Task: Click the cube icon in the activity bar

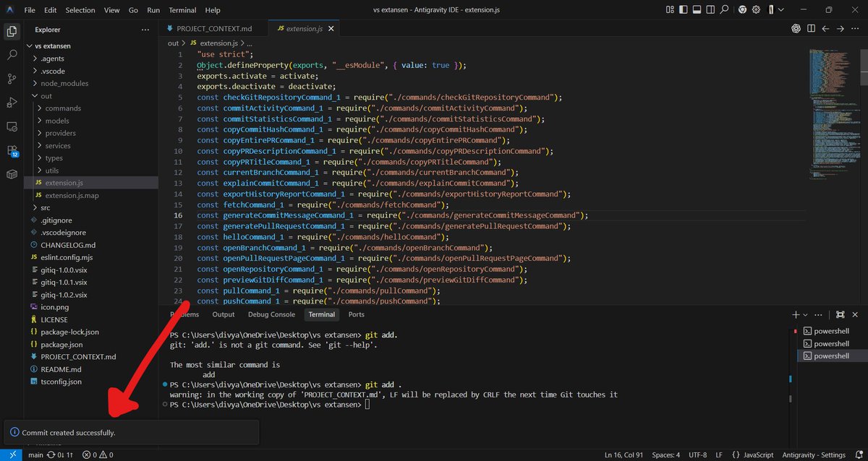Action: click(12, 174)
